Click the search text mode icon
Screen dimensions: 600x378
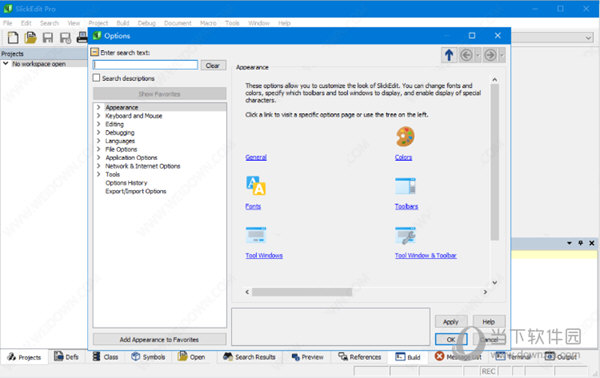[x=95, y=52]
